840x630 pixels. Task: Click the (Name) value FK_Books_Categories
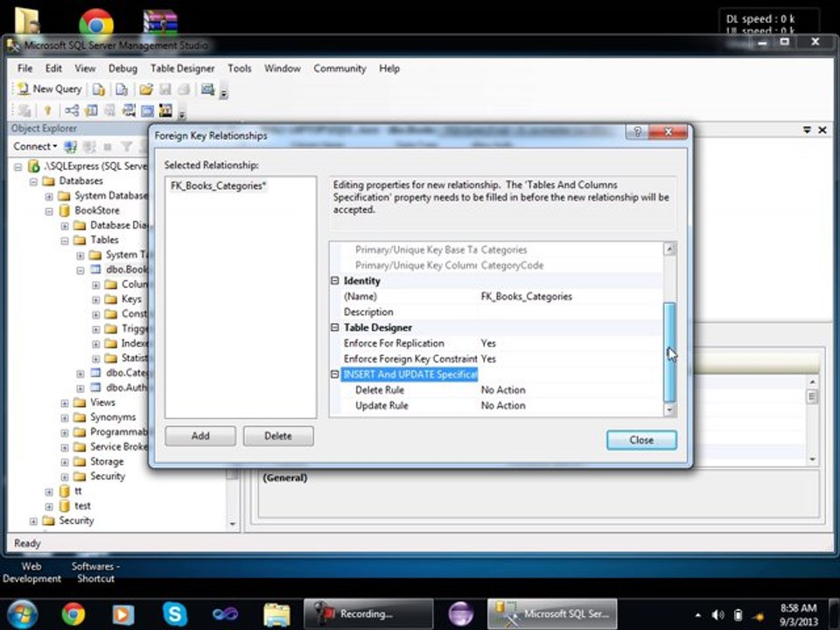pos(526,297)
